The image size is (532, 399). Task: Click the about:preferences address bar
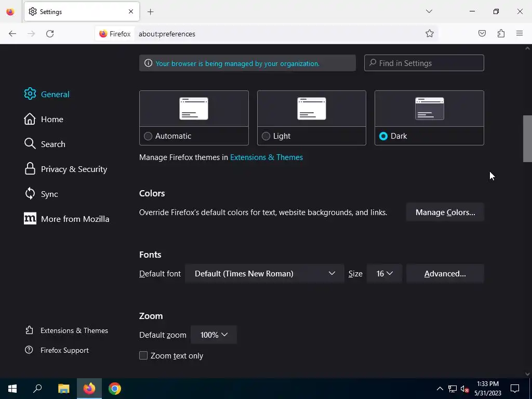(278, 34)
